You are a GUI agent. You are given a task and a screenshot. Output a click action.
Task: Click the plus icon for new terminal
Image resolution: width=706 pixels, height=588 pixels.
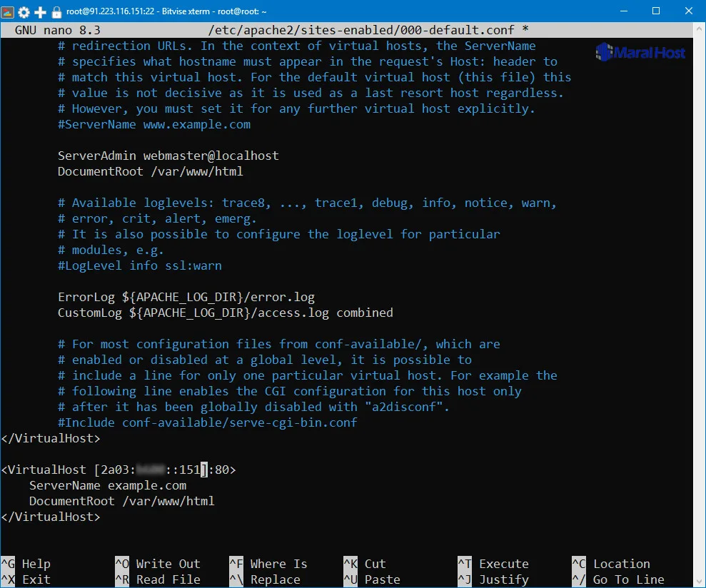41,12
